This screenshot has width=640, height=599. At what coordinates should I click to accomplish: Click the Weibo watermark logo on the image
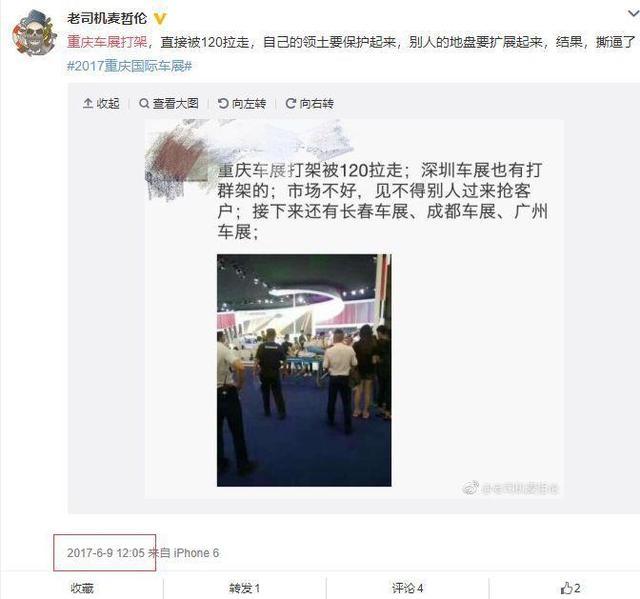coord(471,487)
